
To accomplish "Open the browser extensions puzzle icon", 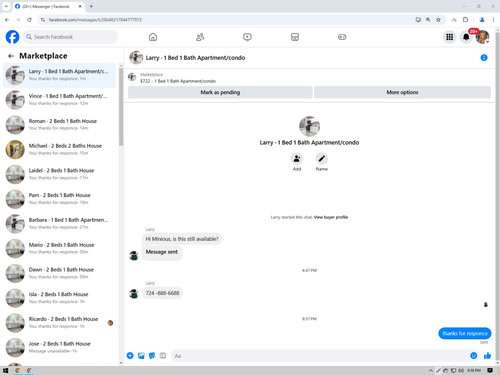I will [465, 20].
